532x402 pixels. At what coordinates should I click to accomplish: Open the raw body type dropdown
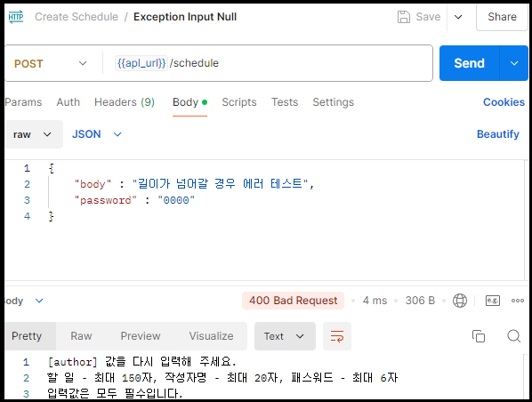click(33, 134)
